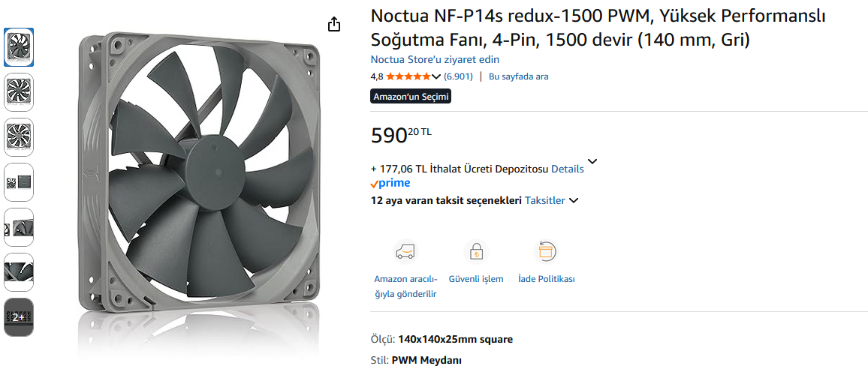868x369 pixels.
Task: Open the 6.901 reviews link
Action: [458, 76]
